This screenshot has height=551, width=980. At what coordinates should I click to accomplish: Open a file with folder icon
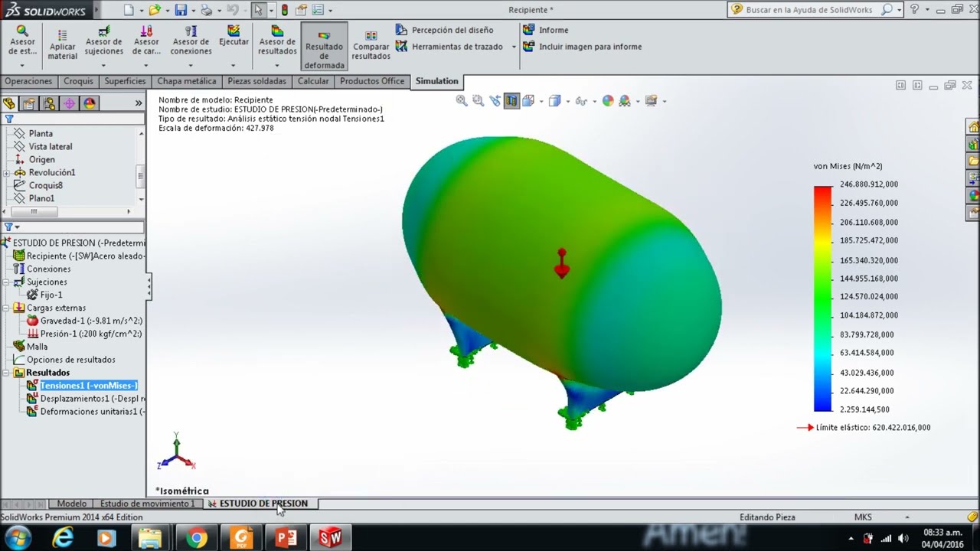click(155, 10)
